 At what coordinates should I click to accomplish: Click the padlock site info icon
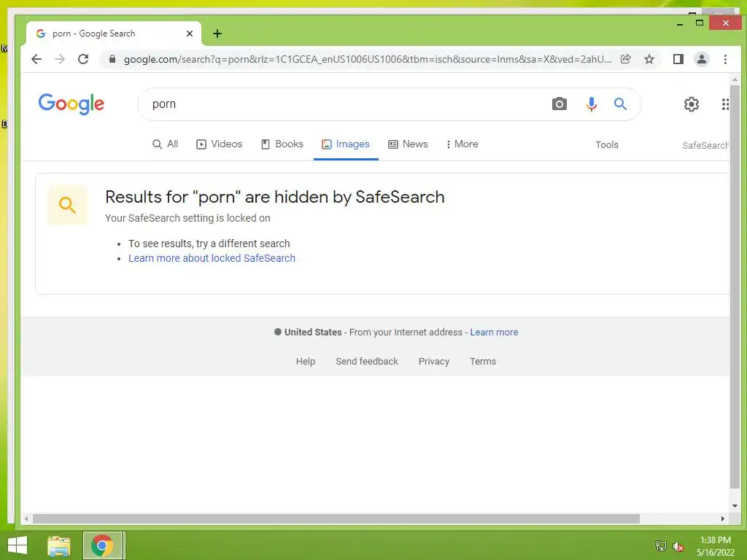(112, 59)
